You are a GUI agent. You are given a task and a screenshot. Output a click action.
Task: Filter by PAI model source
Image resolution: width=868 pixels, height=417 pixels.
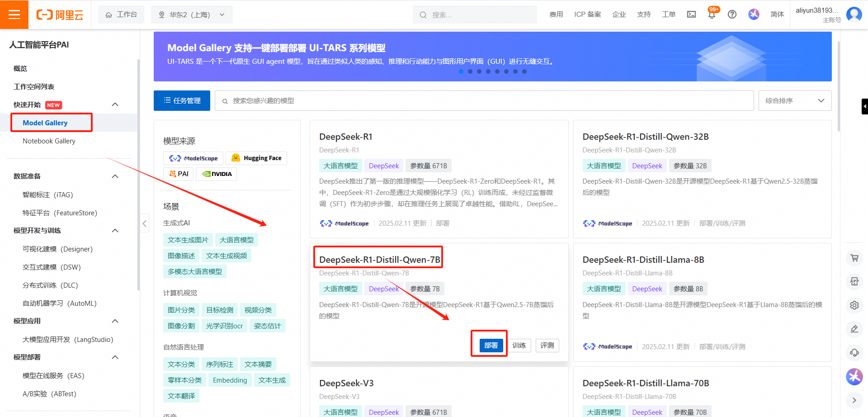point(179,174)
